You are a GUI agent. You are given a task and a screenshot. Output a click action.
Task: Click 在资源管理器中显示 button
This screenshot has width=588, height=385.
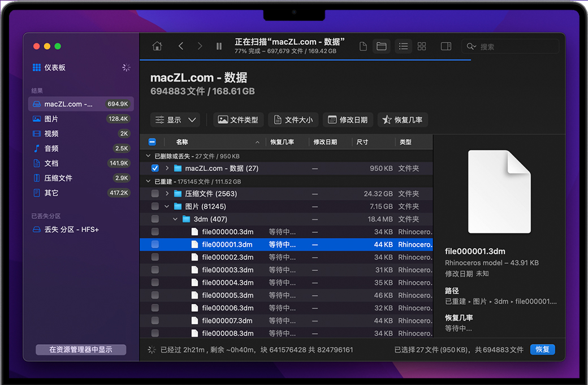[80, 349]
